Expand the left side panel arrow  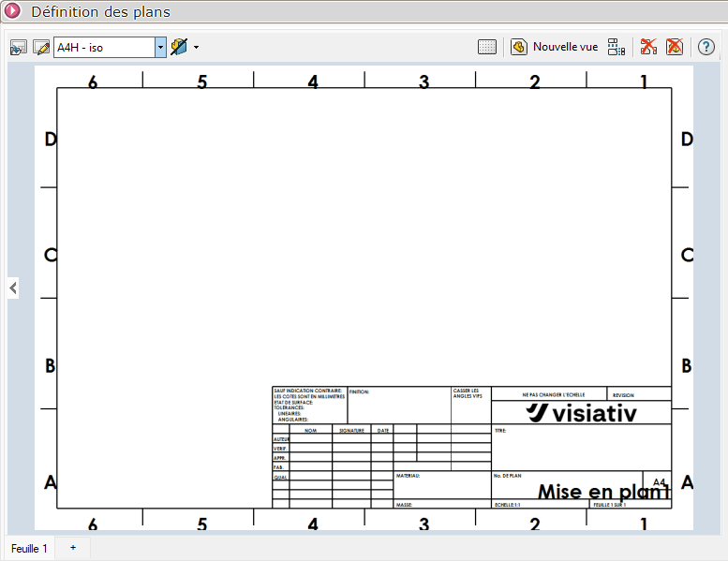tap(12, 288)
